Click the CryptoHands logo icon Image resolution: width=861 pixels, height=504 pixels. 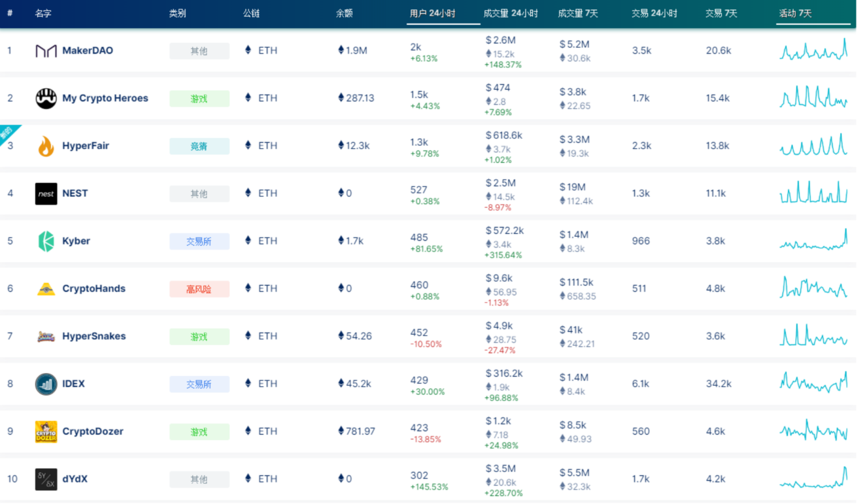click(46, 289)
